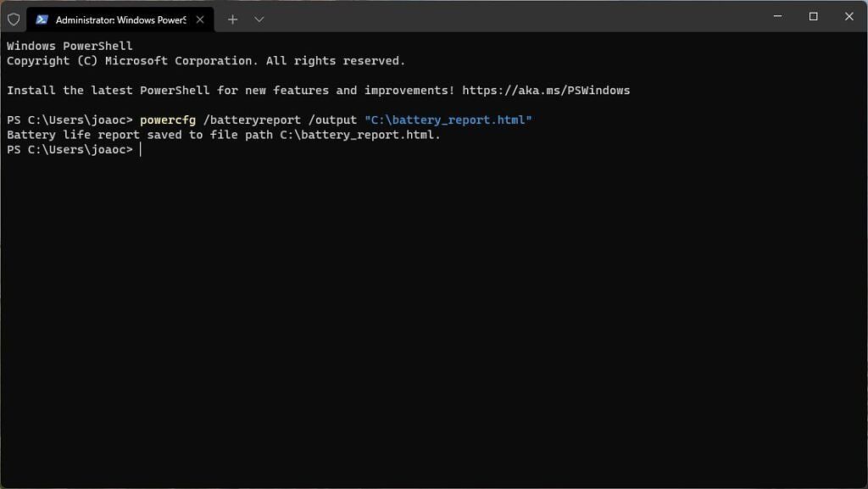Click the close icon in the title bar
Screen dimensions: 868x489
(x=849, y=16)
